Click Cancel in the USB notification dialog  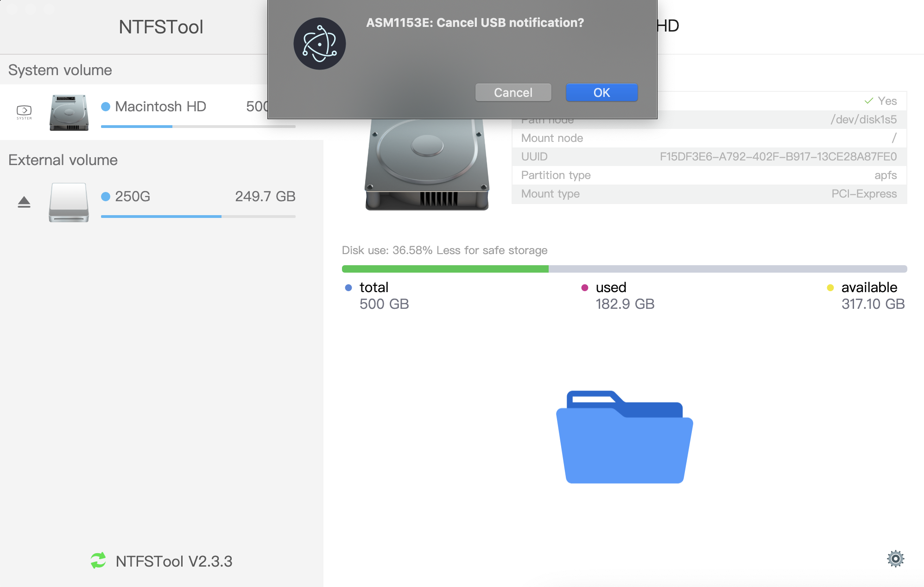pos(513,92)
